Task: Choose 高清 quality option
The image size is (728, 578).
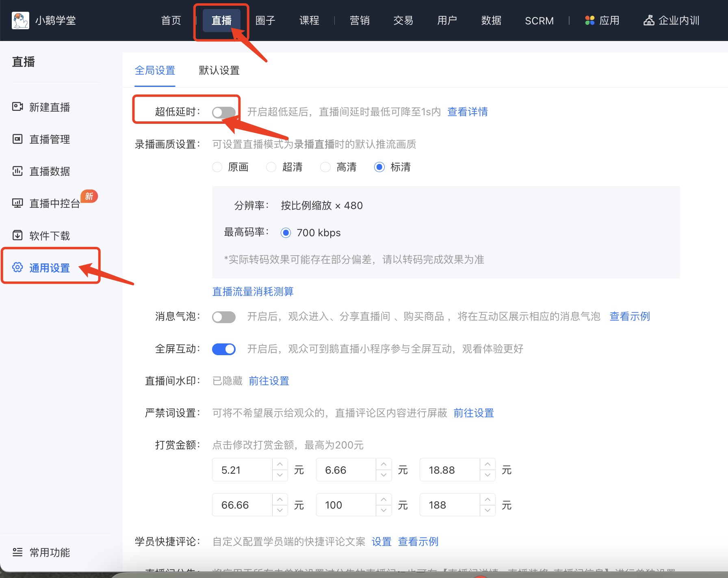Action: (325, 167)
